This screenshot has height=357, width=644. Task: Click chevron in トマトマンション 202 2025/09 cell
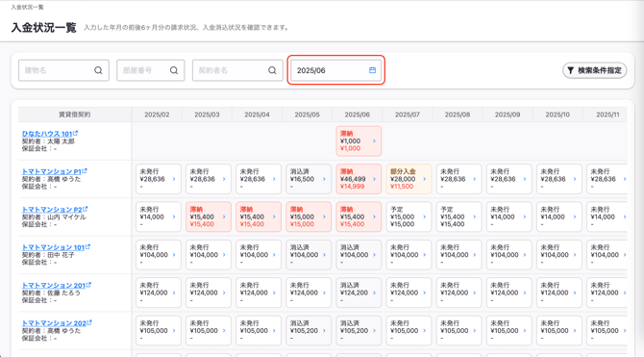(525, 330)
